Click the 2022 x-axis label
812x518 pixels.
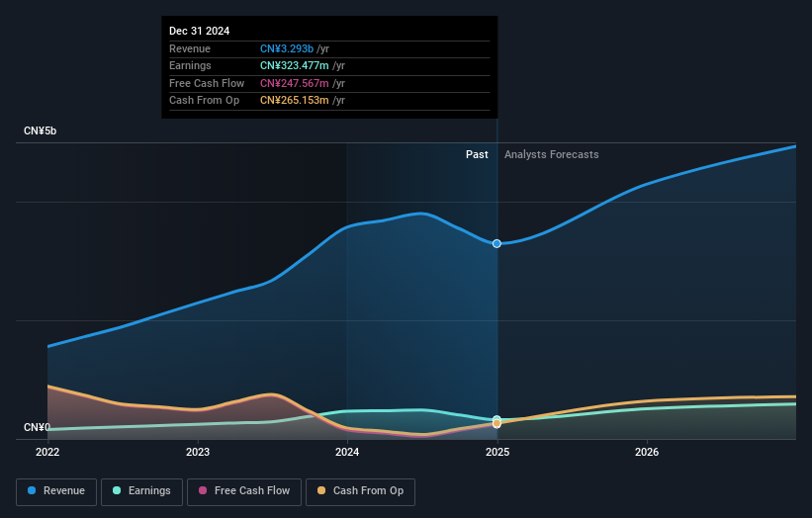[47, 452]
